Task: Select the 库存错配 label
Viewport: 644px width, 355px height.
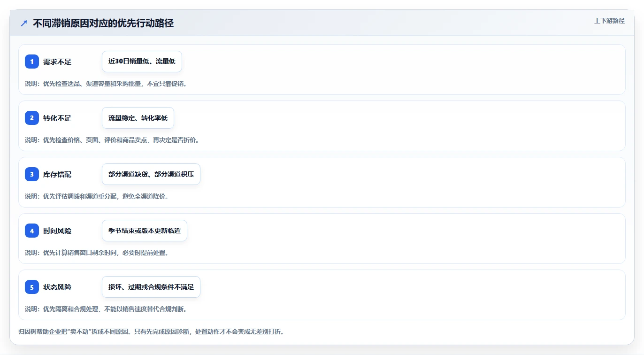Action: coord(57,174)
